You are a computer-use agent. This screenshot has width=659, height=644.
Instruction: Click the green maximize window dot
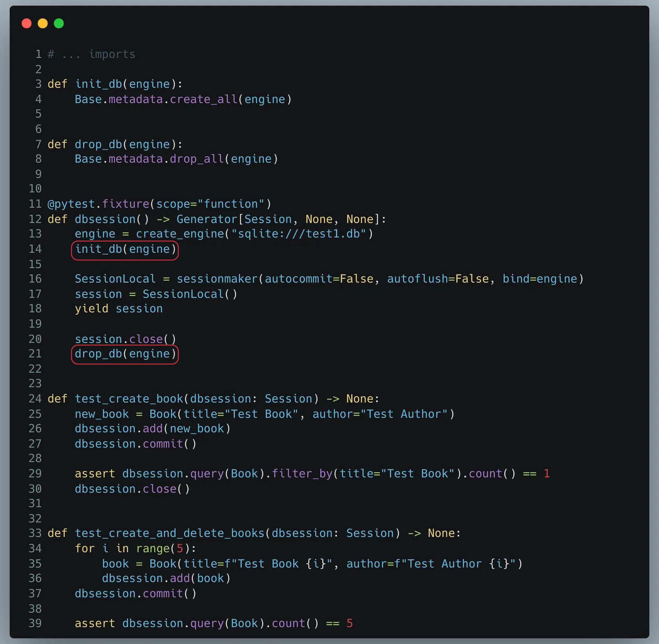[59, 23]
